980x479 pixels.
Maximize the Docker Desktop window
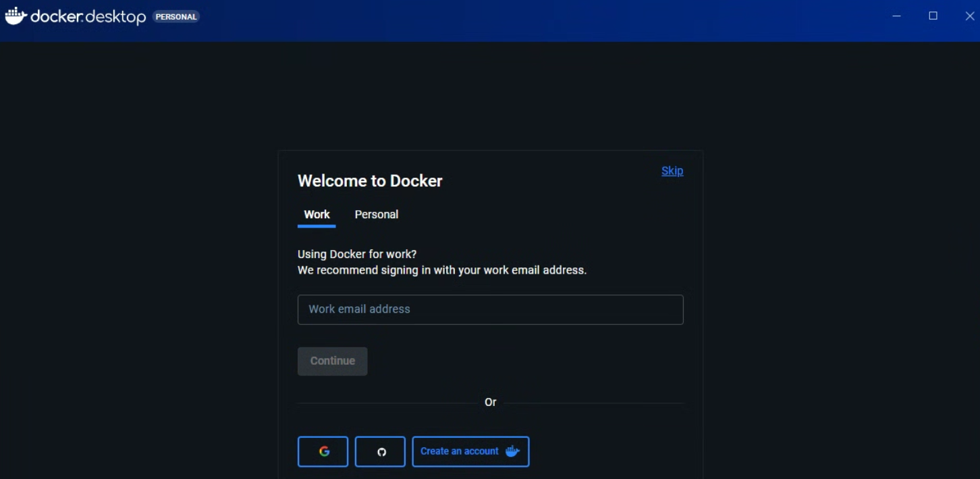coord(933,16)
